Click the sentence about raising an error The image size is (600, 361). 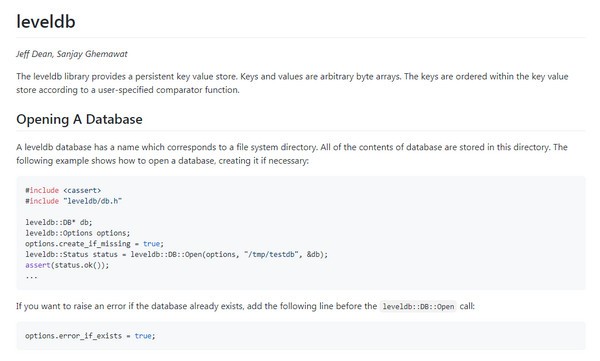pos(245,306)
